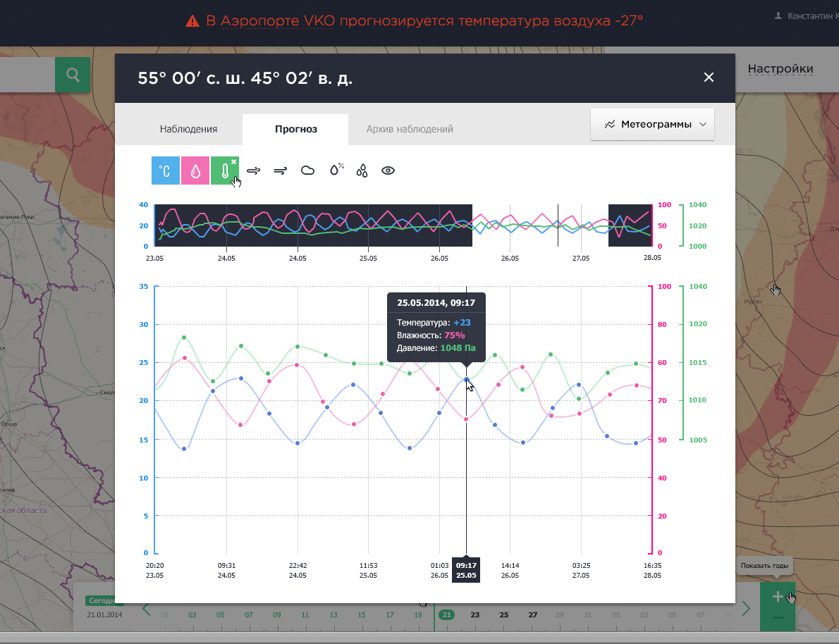Switch to the Наблюдения tab
The image size is (839, 644).
pyautogui.click(x=188, y=129)
